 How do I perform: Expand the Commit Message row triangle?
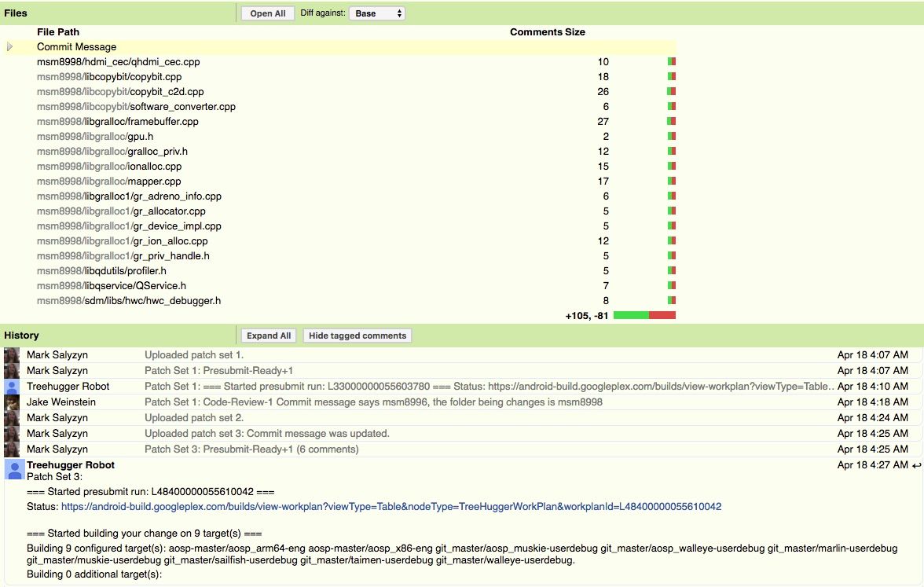click(9, 46)
